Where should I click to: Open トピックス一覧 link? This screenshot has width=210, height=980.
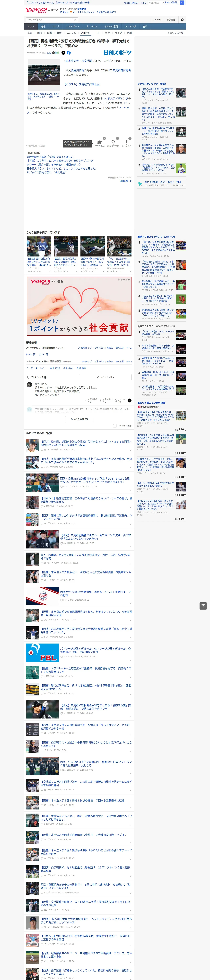[175, 33]
